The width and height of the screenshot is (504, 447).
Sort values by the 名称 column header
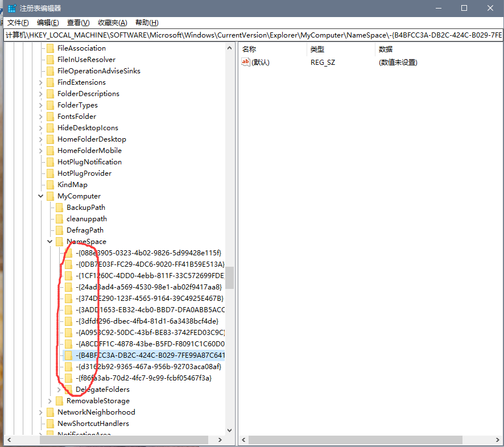pos(249,49)
